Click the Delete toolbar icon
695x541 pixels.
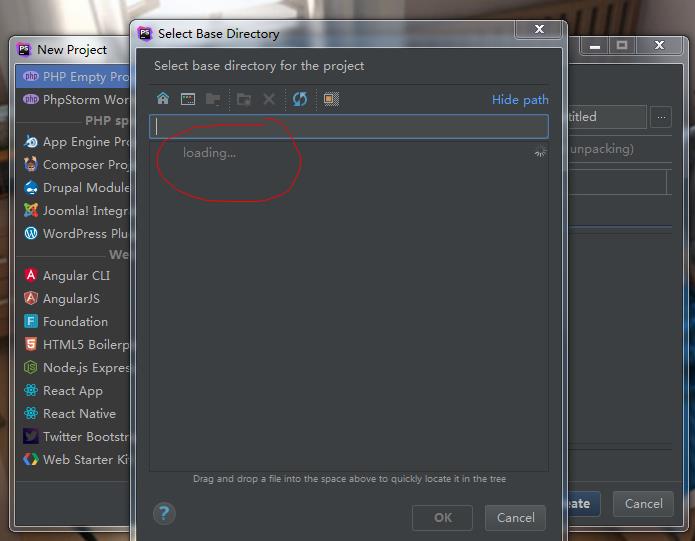tap(269, 99)
